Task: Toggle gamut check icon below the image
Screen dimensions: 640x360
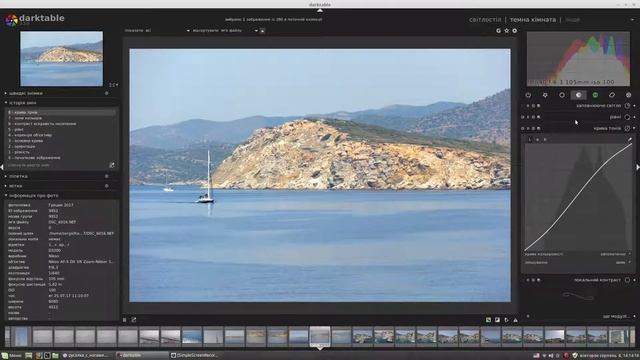Action: pyautogui.click(x=516, y=320)
